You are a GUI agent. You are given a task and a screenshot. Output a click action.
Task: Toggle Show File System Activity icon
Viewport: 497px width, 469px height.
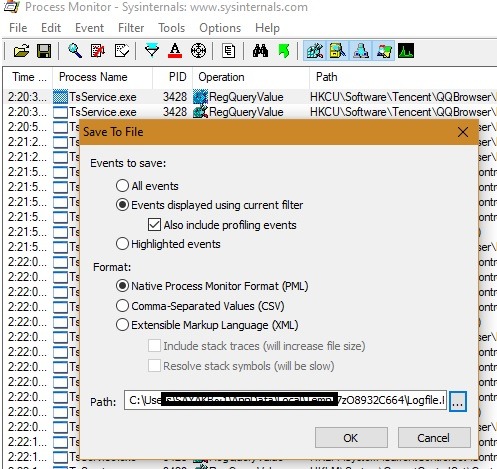coord(337,51)
